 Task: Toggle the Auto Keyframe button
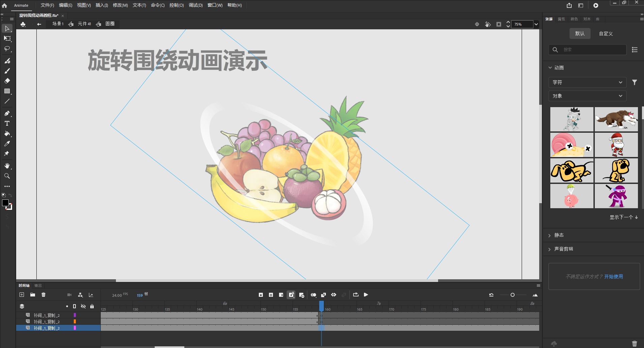(291, 295)
